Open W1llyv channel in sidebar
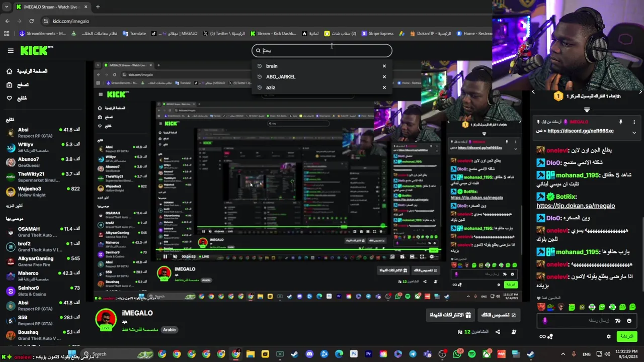This screenshot has width=644, height=362. coord(43,147)
